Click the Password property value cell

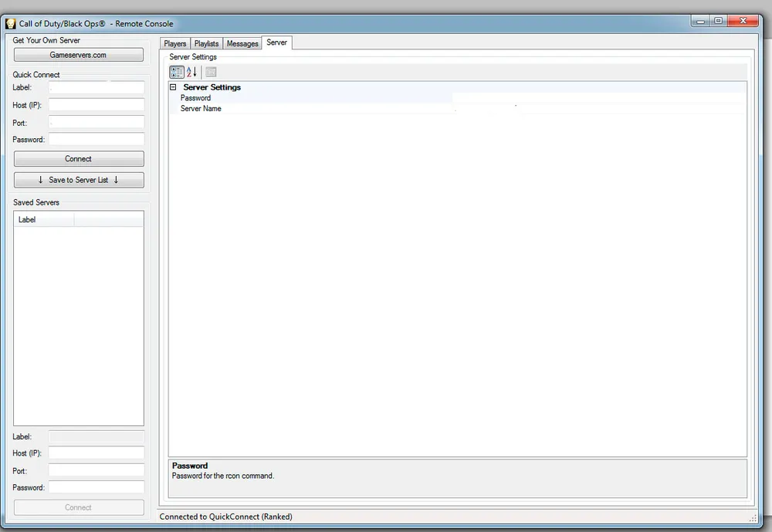599,98
